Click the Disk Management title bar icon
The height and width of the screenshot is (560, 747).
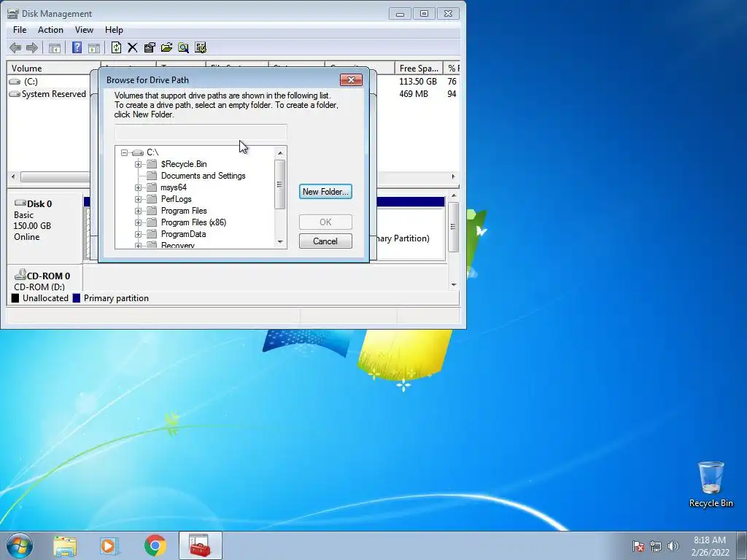pyautogui.click(x=13, y=13)
